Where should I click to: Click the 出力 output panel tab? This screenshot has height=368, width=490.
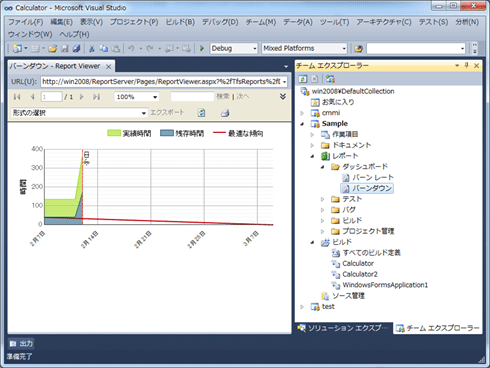pos(21,343)
